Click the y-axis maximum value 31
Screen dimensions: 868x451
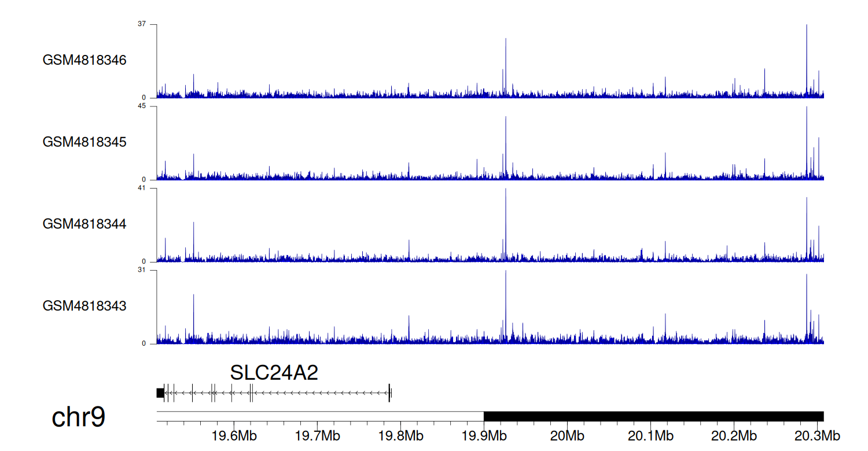click(x=142, y=270)
